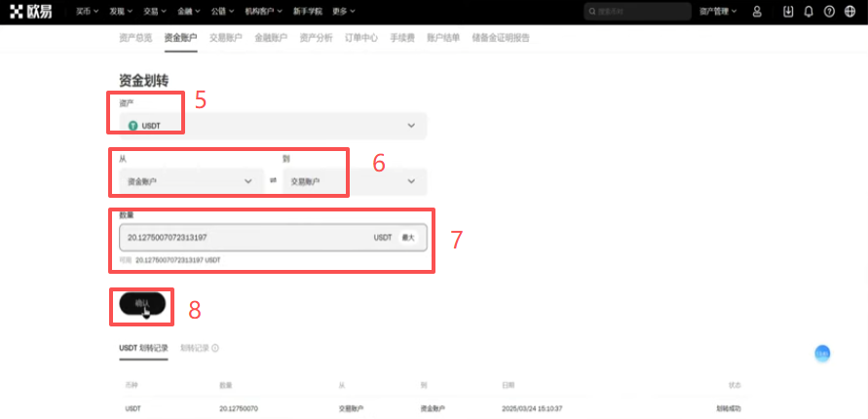Viewport: 868px width, 419px height.
Task: Expand the 金融 menu
Action: click(189, 11)
